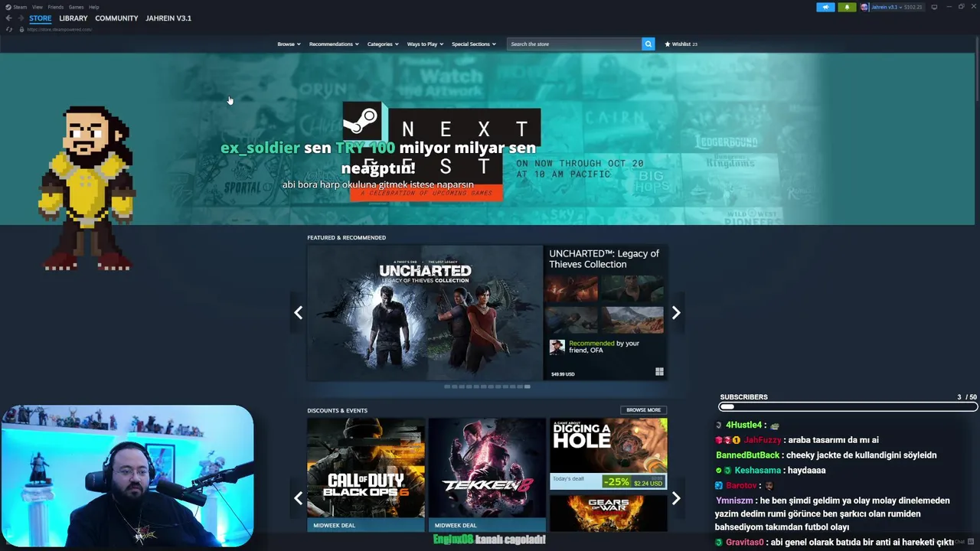Click friend OFA's avatar on Uncharted card

[557, 347]
